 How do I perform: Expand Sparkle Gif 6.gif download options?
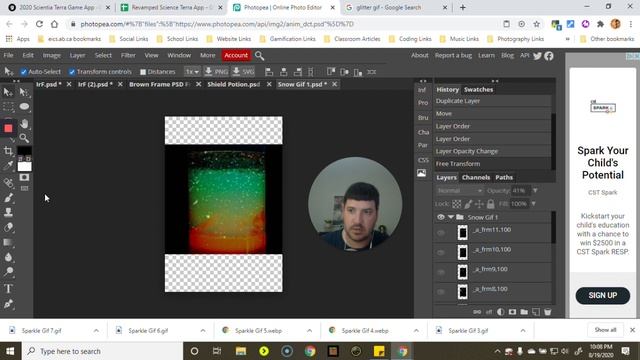[x=203, y=331]
